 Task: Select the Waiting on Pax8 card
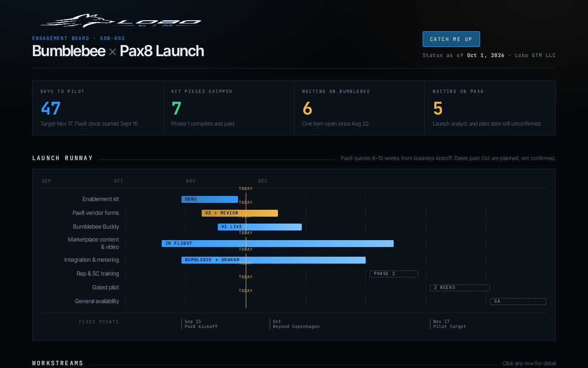click(x=490, y=108)
